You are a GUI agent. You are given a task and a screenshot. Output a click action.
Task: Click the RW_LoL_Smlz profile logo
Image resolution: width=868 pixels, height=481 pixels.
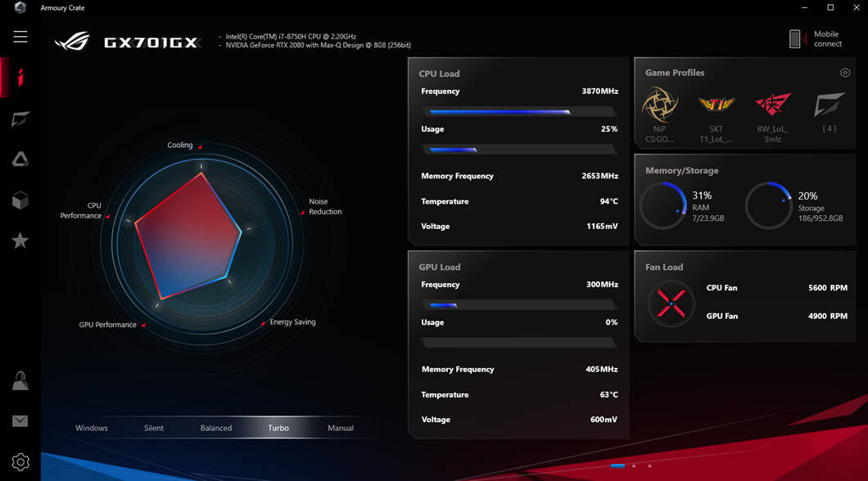pyautogui.click(x=771, y=106)
